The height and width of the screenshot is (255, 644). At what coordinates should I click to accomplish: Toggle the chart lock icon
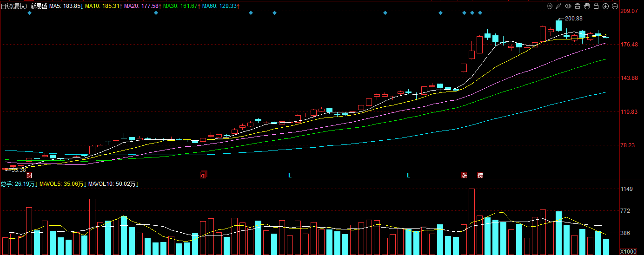tap(596, 6)
